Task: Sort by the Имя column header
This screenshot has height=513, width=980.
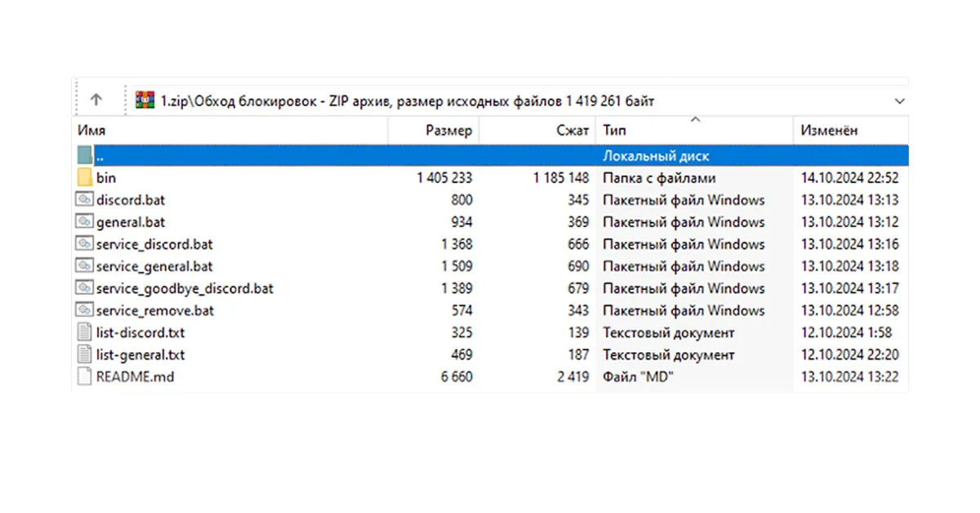Action: (x=230, y=130)
